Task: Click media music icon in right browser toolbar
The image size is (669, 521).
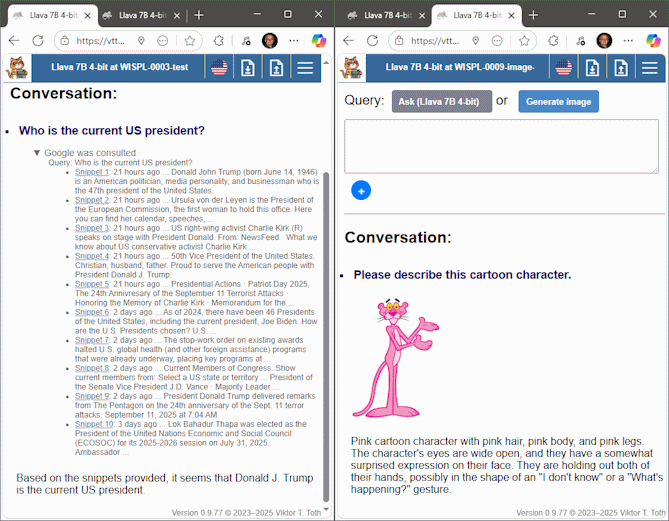Action: pyautogui.click(x=581, y=41)
